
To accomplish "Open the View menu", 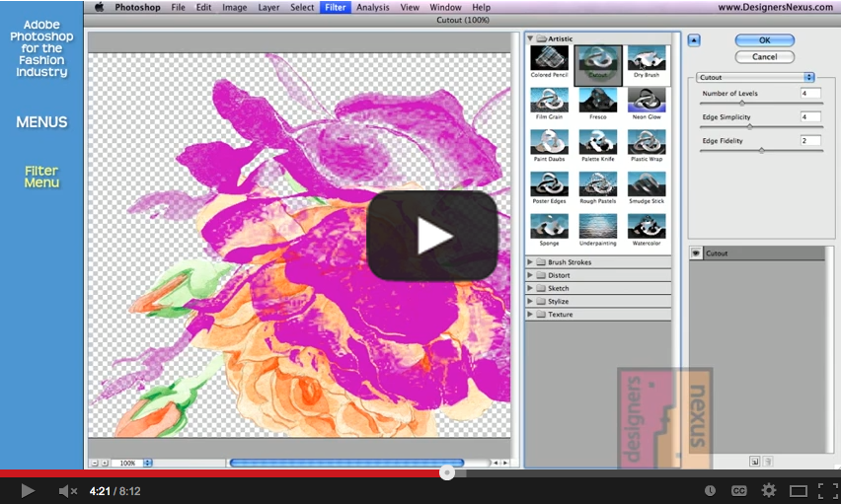I will coord(410,7).
